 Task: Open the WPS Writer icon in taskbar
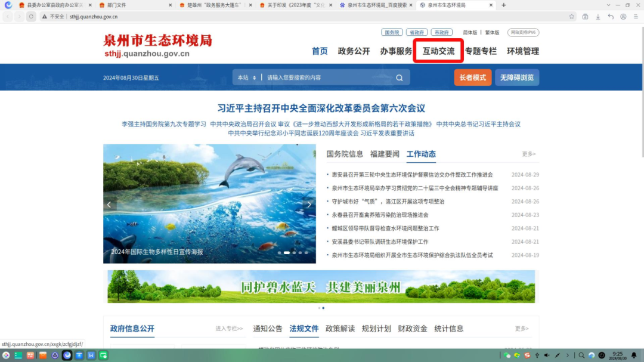pyautogui.click(x=91, y=355)
